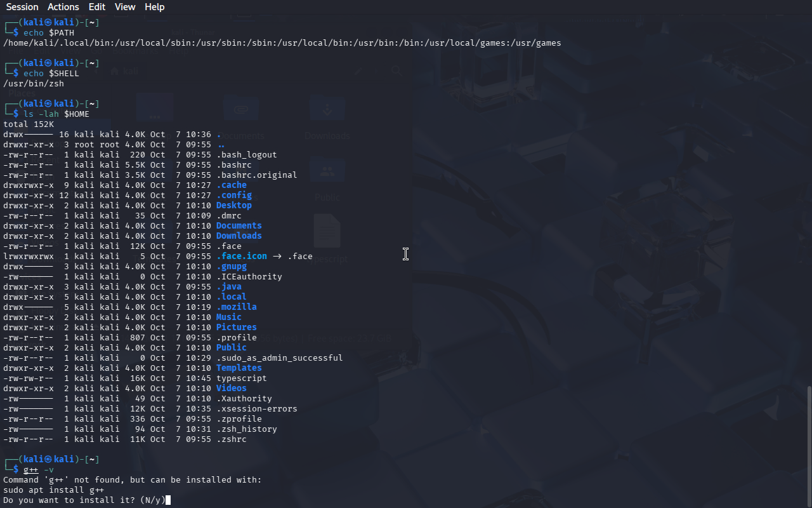Image resolution: width=812 pixels, height=508 pixels.
Task: Click the .zshrc entry in the listing
Action: pyautogui.click(x=231, y=439)
